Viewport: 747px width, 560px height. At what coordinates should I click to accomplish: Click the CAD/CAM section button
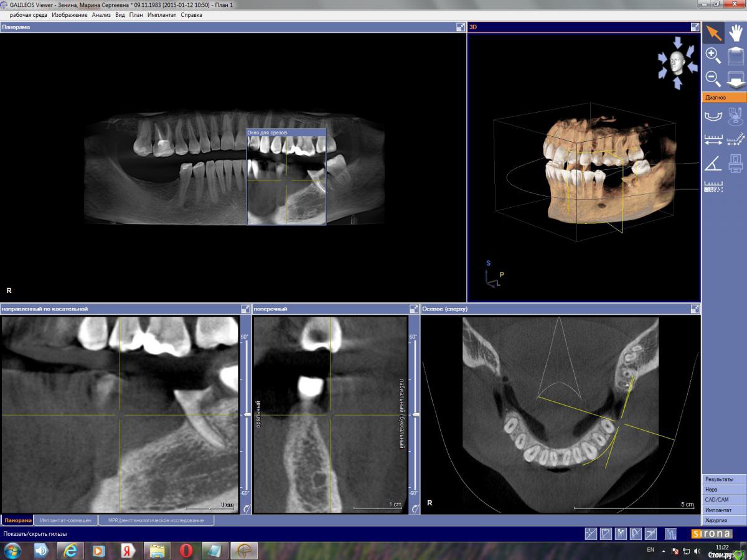coord(724,500)
